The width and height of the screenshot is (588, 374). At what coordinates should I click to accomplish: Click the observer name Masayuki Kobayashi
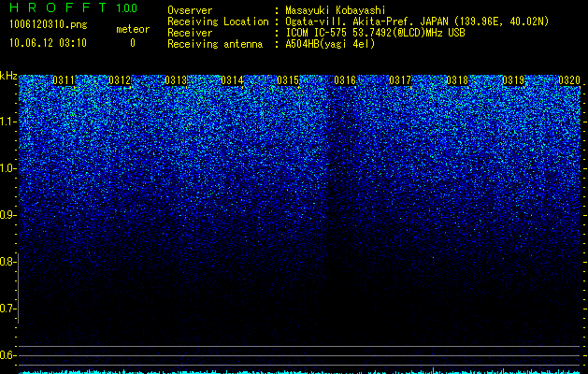[x=336, y=10]
